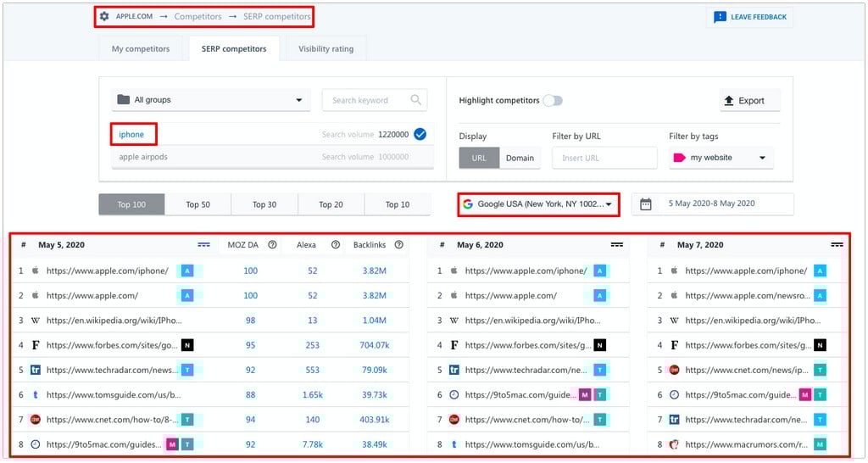This screenshot has width=868, height=463.
Task: Click the 'T' tag on May 5 cnet row
Action: [x=187, y=420]
